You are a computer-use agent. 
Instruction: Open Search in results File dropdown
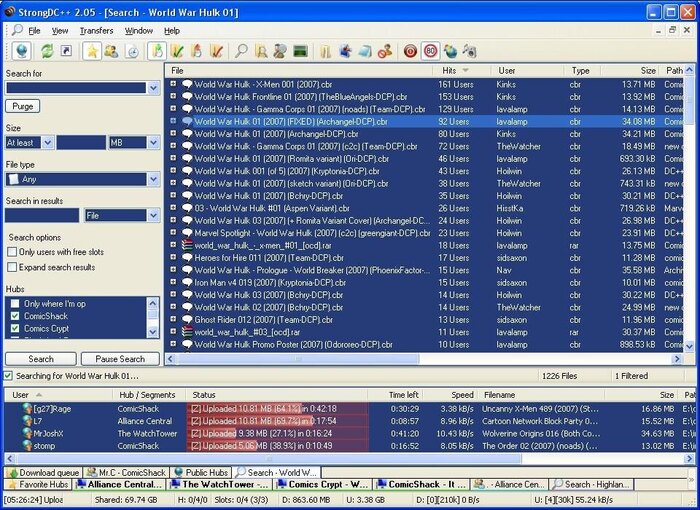153,216
